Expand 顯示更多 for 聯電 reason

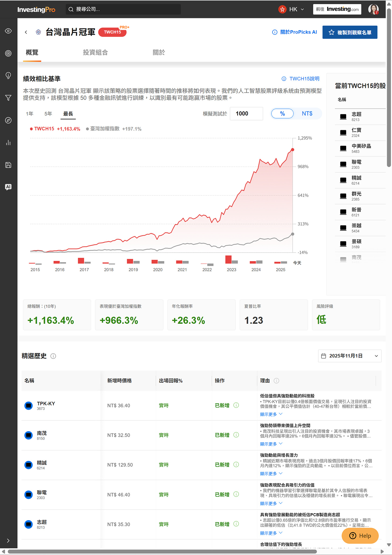coord(271,503)
